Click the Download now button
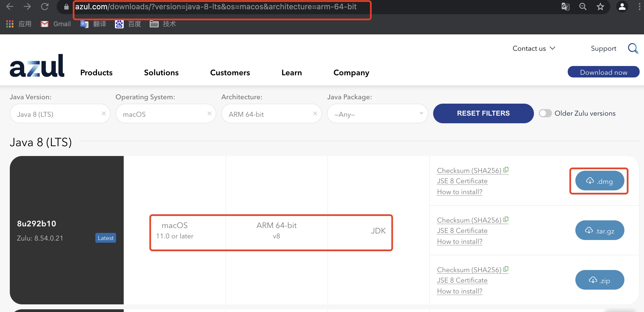 pyautogui.click(x=603, y=72)
